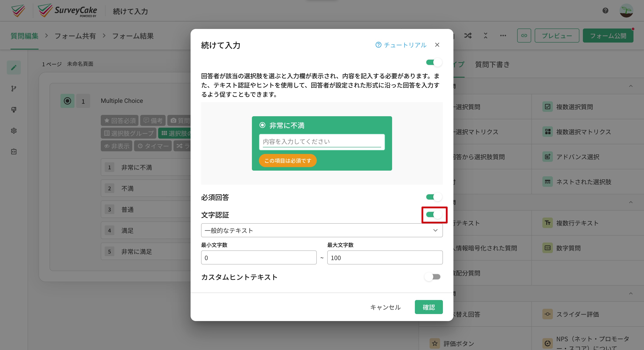Click the link icon button
Viewport: 644px width, 350px height.
pos(524,36)
